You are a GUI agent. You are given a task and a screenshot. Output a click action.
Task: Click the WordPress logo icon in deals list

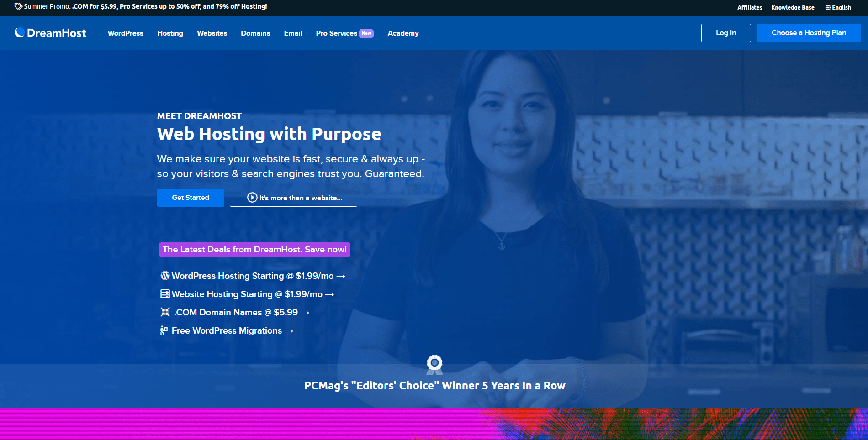165,276
